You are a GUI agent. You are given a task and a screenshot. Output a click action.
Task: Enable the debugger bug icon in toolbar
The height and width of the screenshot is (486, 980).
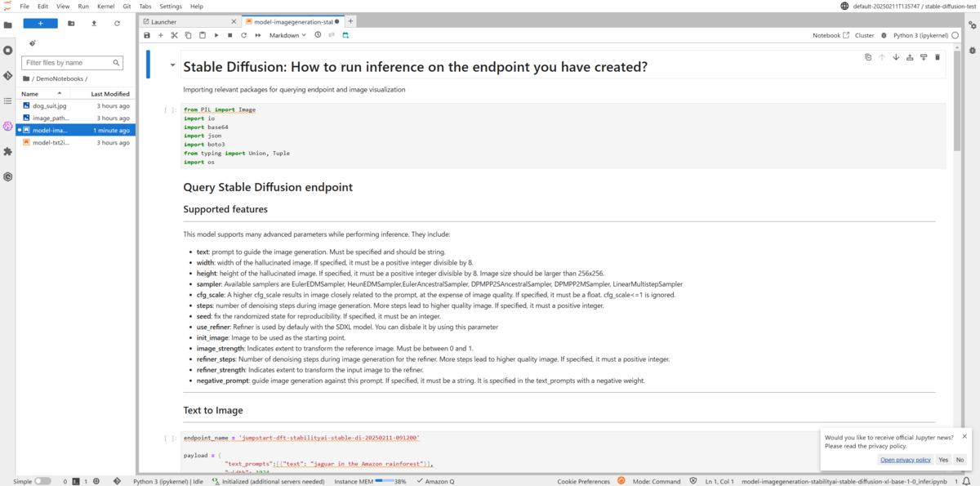tap(884, 35)
